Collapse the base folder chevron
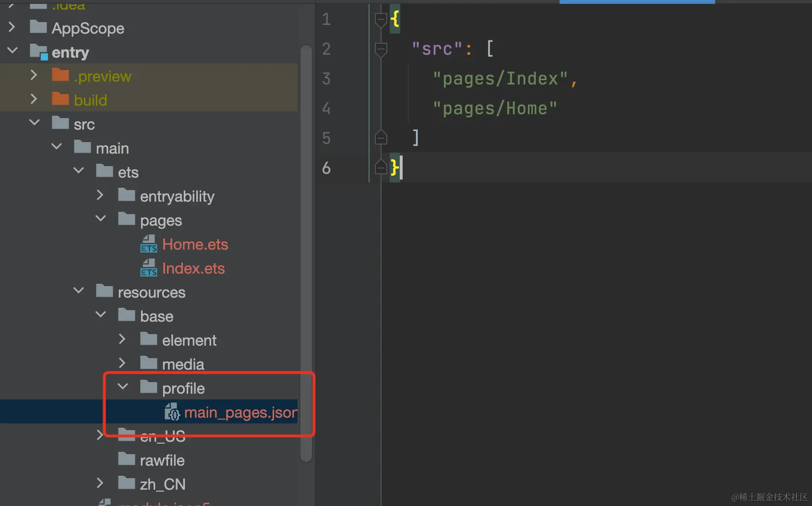This screenshot has height=506, width=812. point(101,314)
